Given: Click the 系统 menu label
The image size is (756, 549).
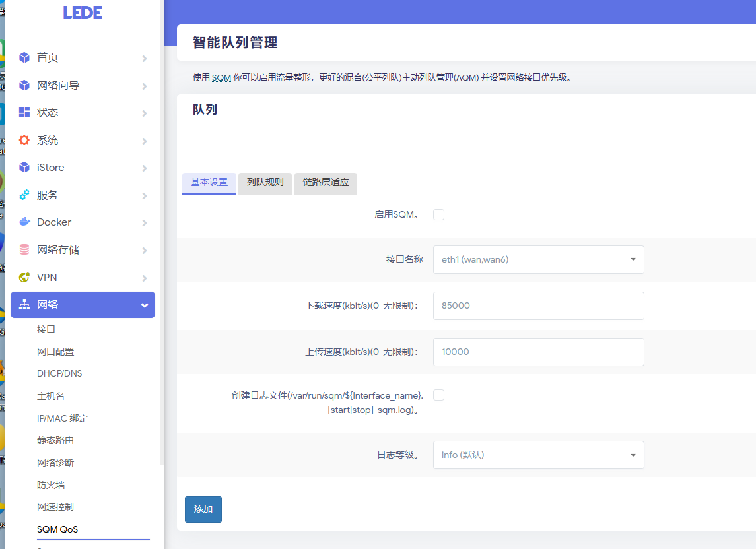Looking at the screenshot, I should [48, 140].
